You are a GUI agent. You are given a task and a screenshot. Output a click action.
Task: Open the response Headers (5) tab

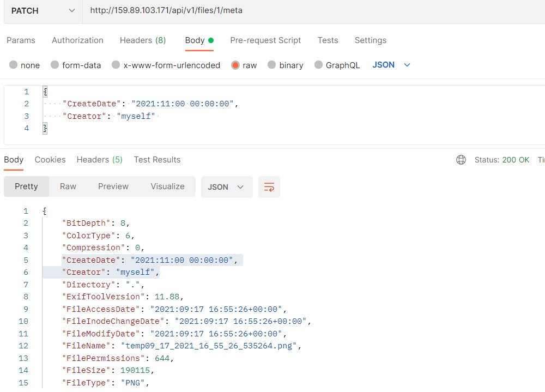pos(99,160)
